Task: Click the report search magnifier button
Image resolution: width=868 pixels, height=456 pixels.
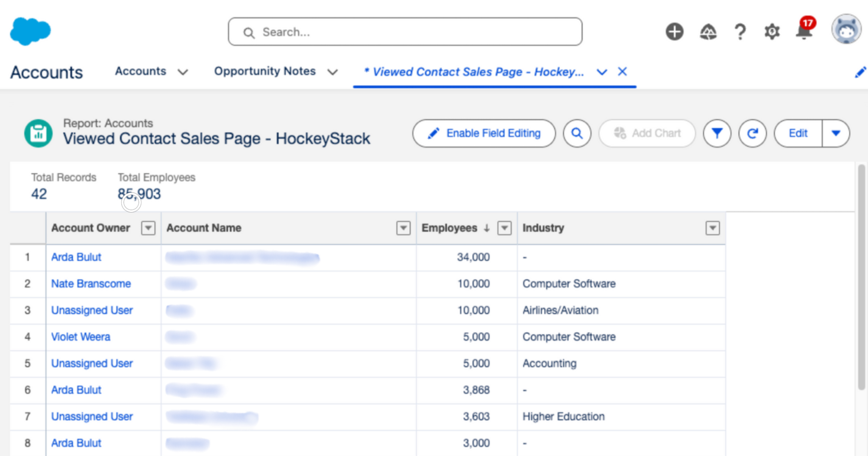Action: 577,133
